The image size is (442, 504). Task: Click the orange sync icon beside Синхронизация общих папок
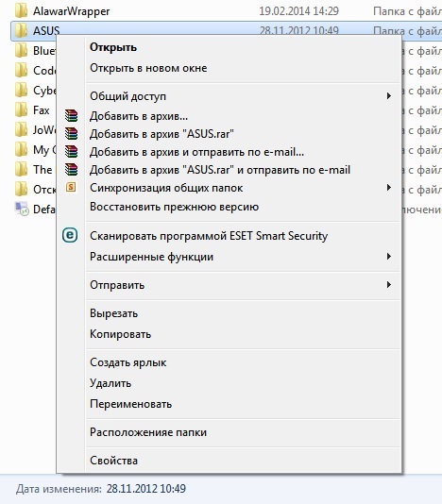[71, 187]
